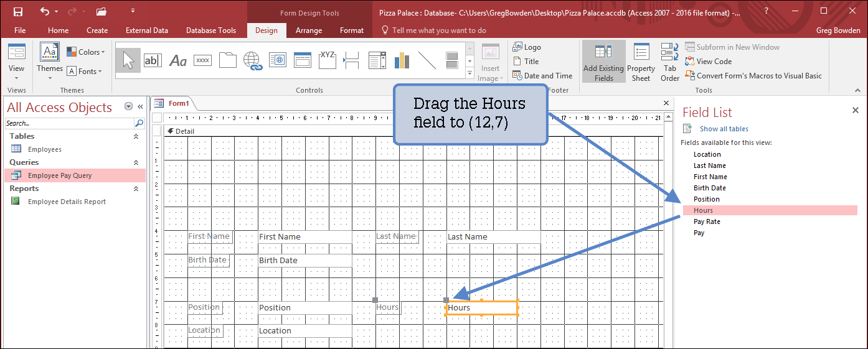
Task: Choose the Select pointer control
Action: tap(128, 60)
